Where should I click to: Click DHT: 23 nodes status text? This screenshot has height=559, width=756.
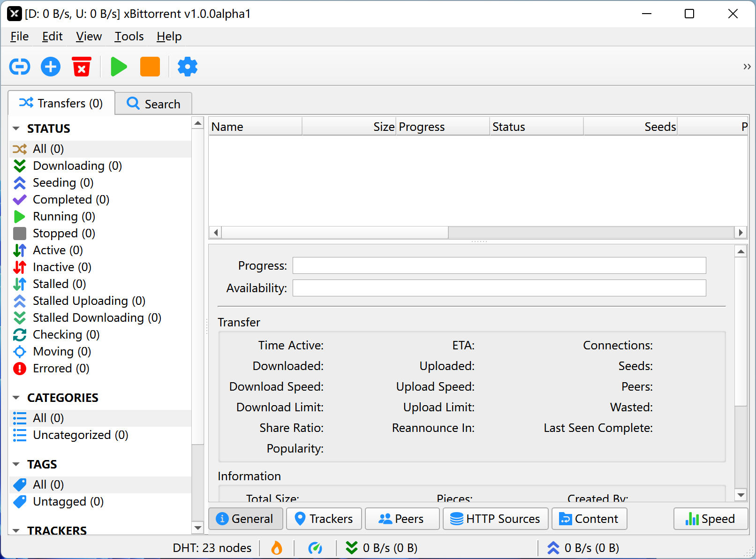click(212, 548)
